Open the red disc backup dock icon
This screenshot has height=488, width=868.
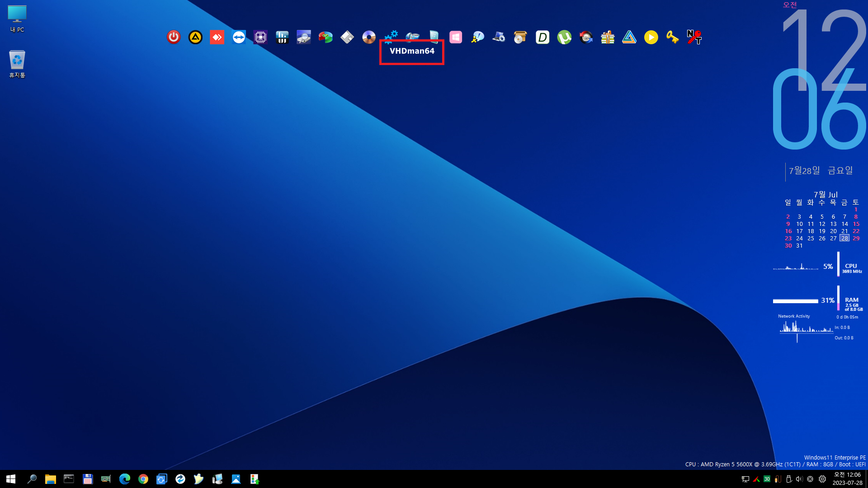point(586,37)
